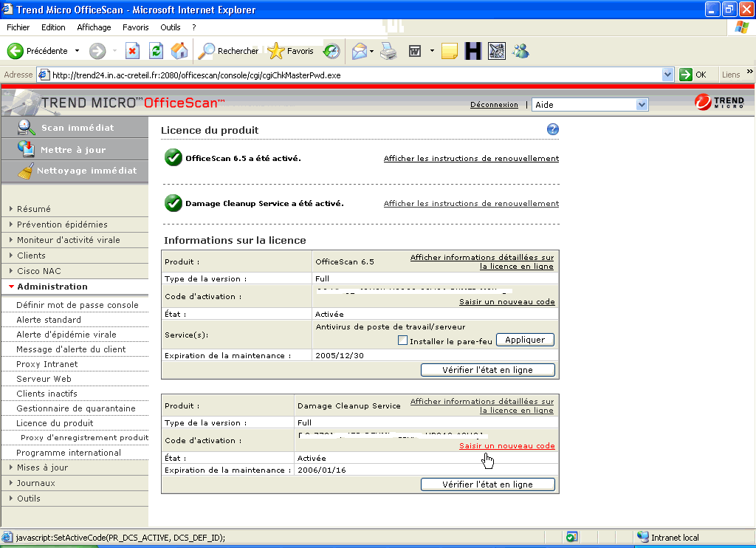Go back with the Précédente arrow icon

click(x=15, y=51)
